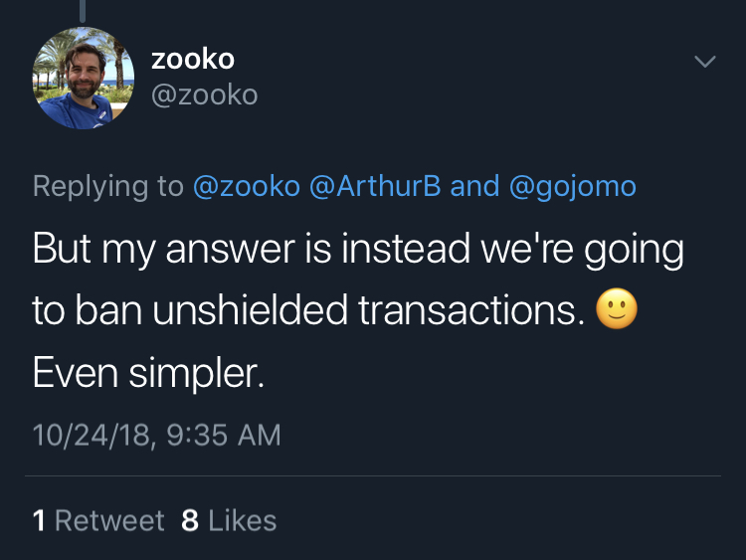
Task: Follow the thread connector line above avatar
Action: 83,11
